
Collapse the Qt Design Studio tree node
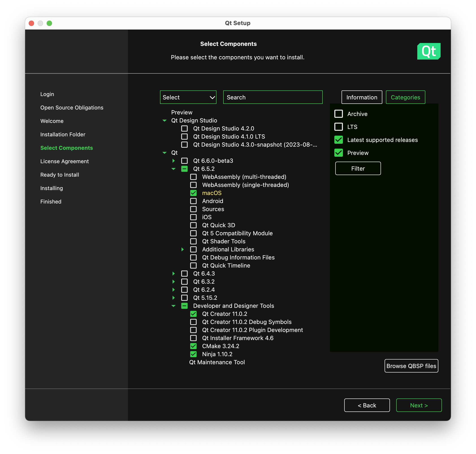tap(164, 120)
